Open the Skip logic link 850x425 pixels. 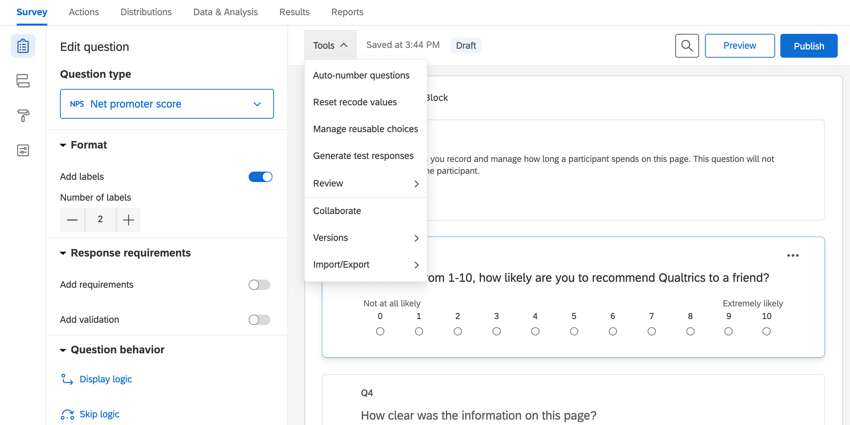99,415
